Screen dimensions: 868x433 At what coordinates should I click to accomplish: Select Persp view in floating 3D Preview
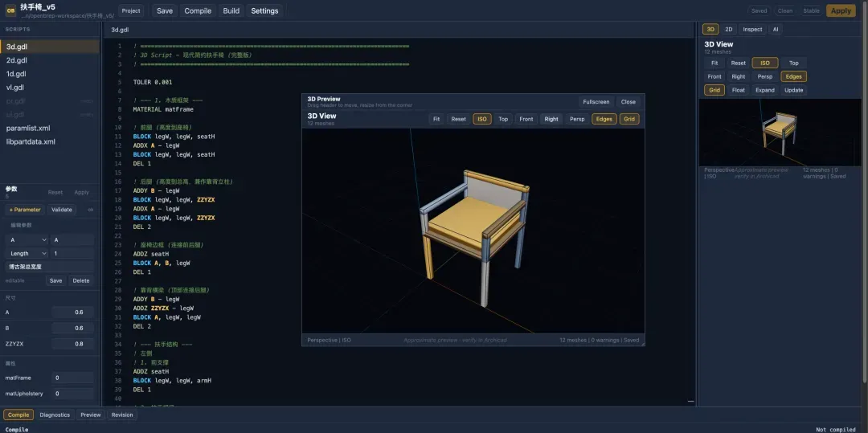coord(577,119)
